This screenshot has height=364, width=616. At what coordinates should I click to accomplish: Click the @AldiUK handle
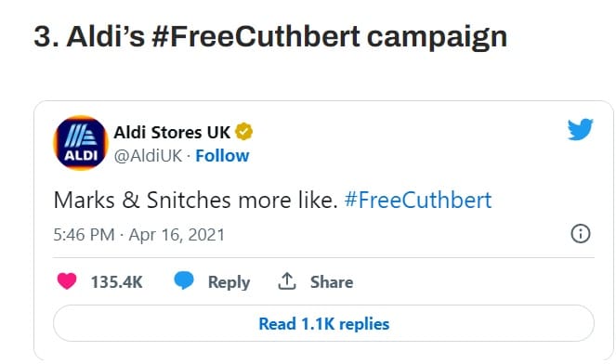coord(148,156)
